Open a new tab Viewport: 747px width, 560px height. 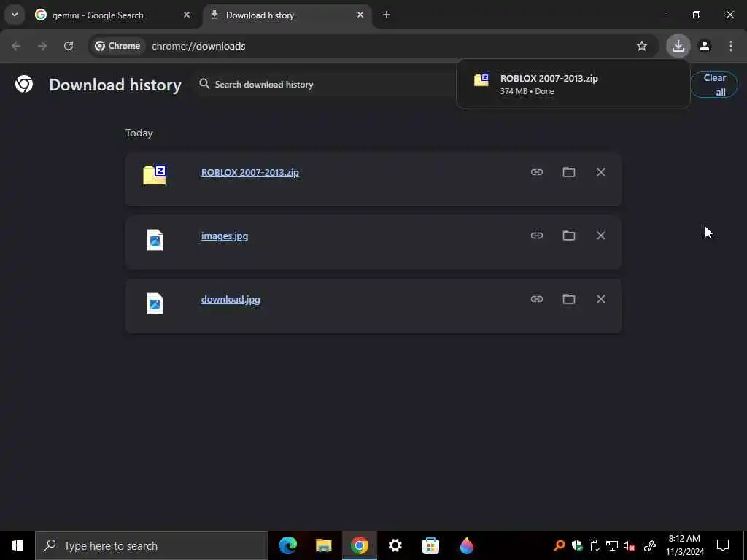(387, 15)
